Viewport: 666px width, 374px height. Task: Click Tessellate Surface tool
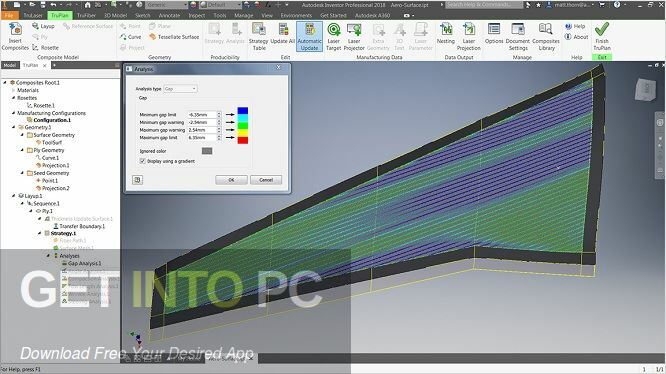(x=174, y=37)
